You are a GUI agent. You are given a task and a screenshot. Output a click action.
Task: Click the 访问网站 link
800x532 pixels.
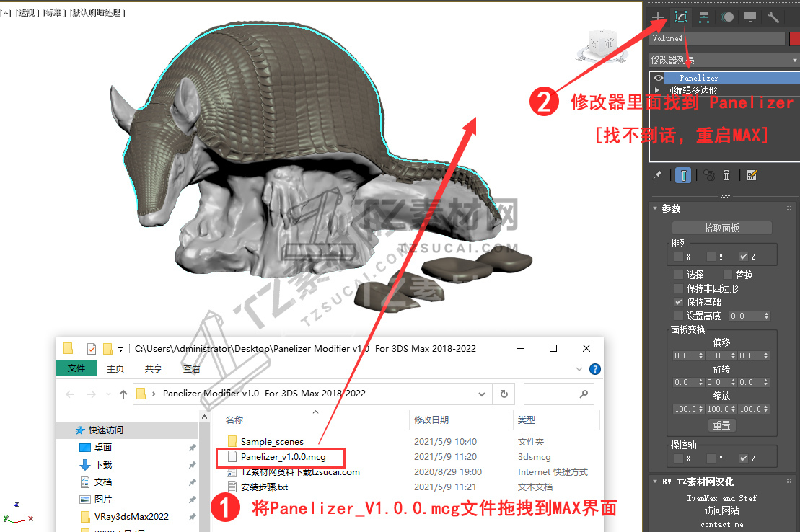click(721, 510)
